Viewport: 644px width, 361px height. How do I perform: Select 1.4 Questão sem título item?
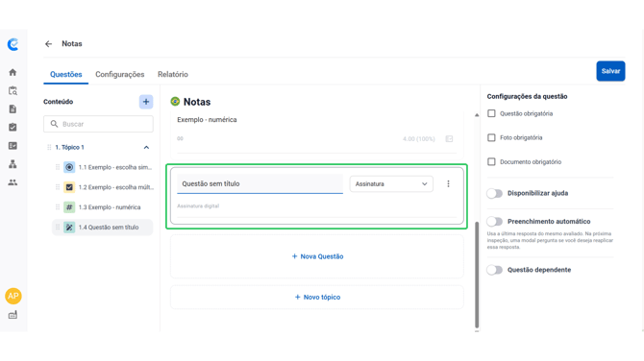pyautogui.click(x=103, y=228)
